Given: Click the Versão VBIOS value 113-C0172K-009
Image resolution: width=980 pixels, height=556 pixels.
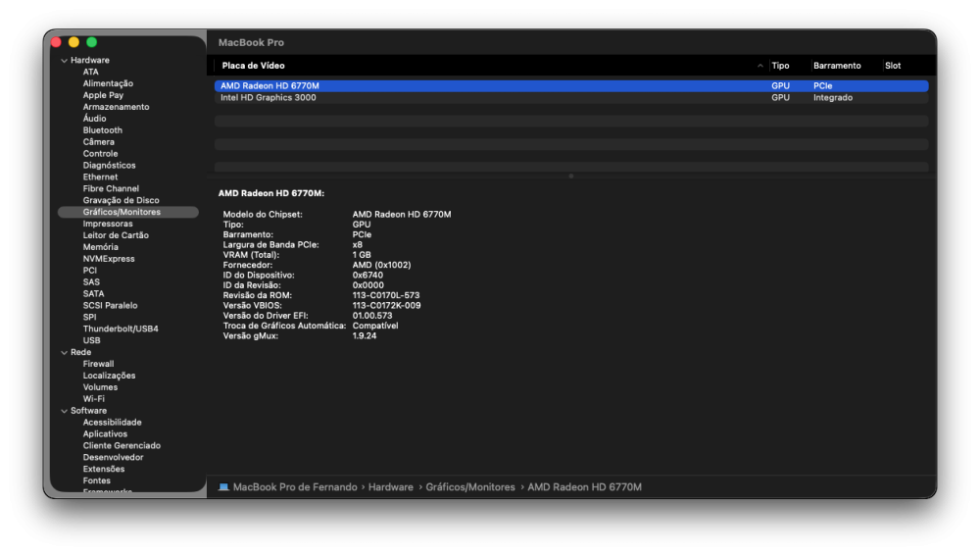Looking at the screenshot, I should [386, 306].
